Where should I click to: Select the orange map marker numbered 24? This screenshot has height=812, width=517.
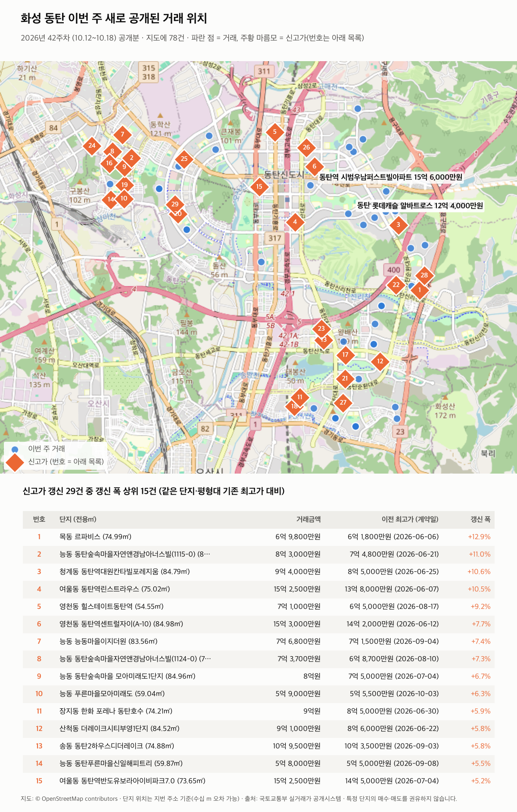92,146
